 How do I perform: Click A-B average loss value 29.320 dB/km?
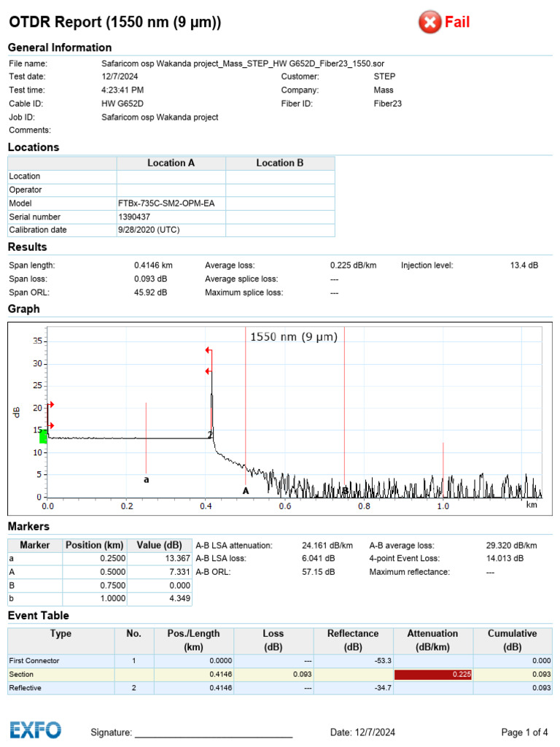[511, 546]
